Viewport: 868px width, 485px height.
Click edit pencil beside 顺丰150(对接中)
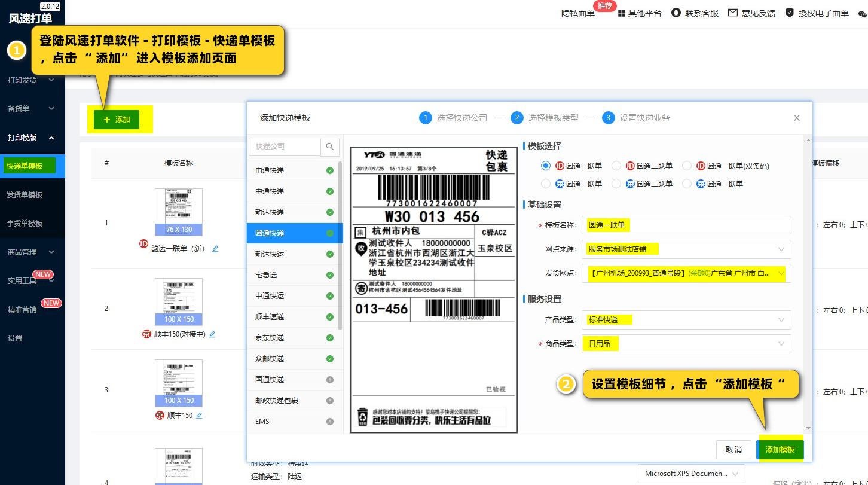pyautogui.click(x=212, y=334)
